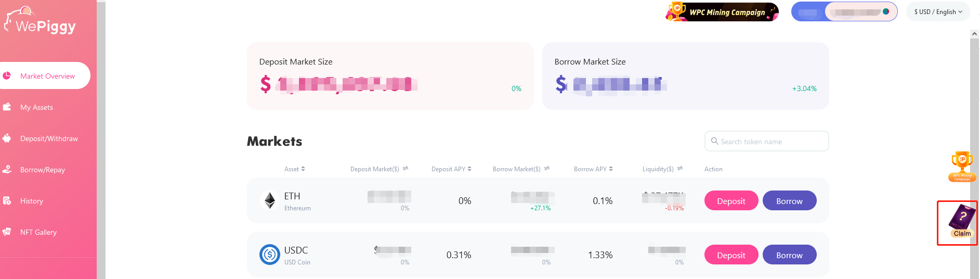Open the USD / English dropdown
The image size is (980, 279).
938,12
